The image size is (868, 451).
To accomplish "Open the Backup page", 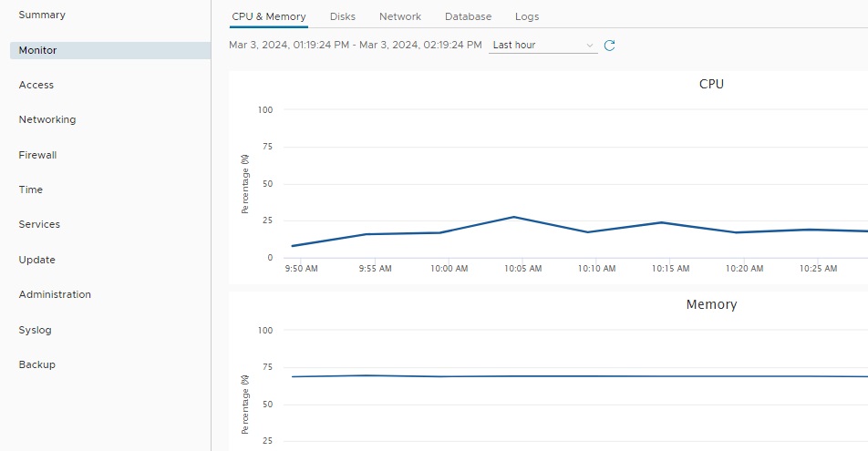I will click(x=37, y=364).
